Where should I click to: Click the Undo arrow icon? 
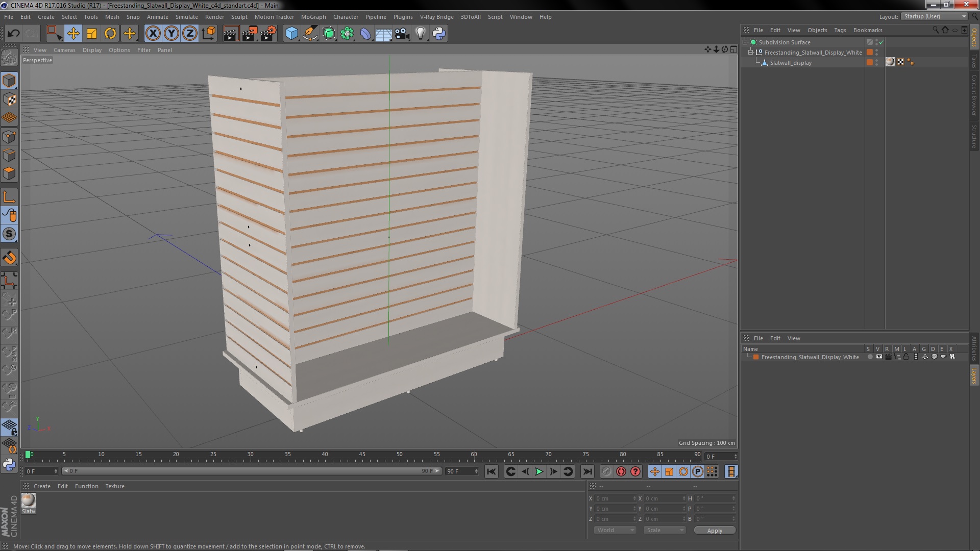[13, 34]
